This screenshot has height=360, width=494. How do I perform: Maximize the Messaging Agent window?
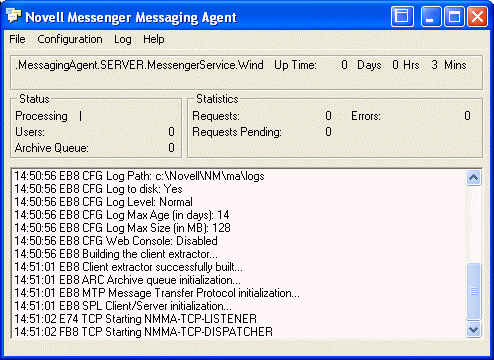click(454, 16)
